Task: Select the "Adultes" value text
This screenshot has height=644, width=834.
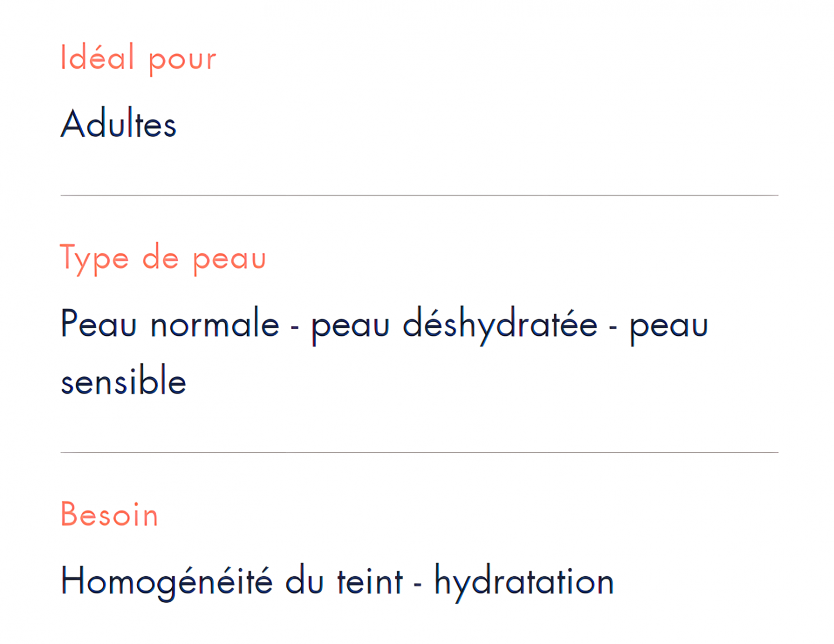Action: click(x=118, y=123)
